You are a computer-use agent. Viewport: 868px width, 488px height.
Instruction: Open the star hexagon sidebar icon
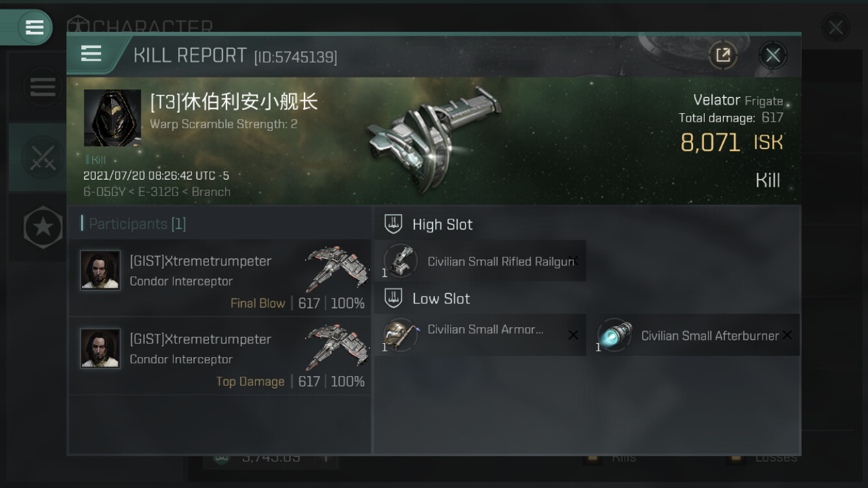pos(43,226)
